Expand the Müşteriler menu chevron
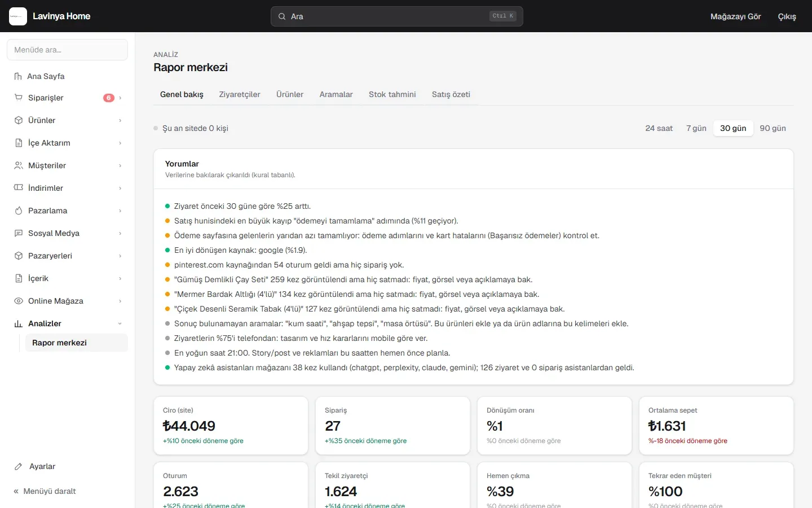 coord(120,165)
